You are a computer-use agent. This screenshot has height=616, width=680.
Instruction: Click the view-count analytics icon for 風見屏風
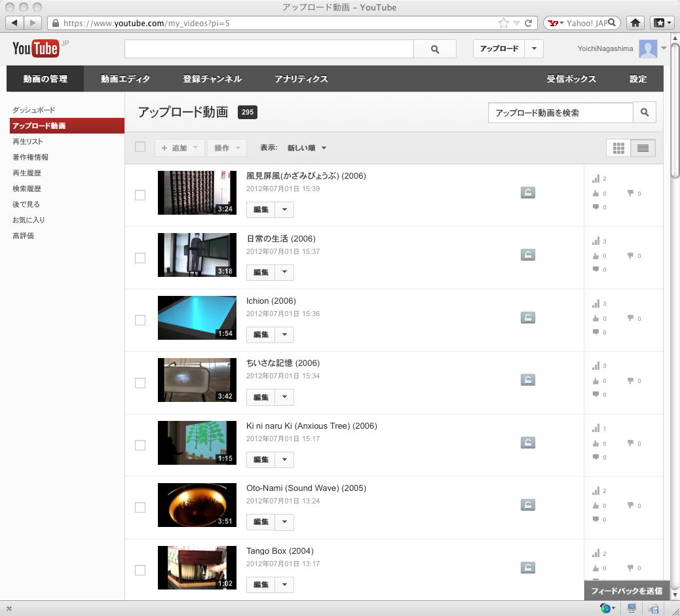pyautogui.click(x=596, y=179)
